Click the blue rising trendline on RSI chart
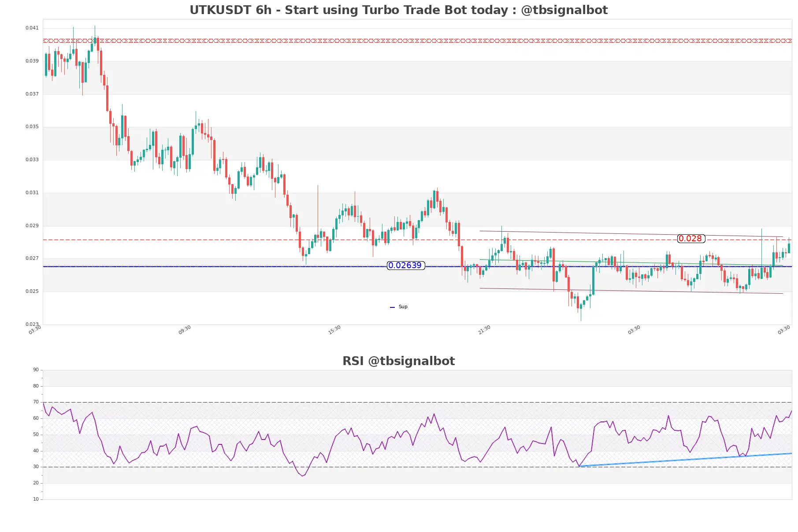This screenshot has width=798, height=532. point(685,460)
